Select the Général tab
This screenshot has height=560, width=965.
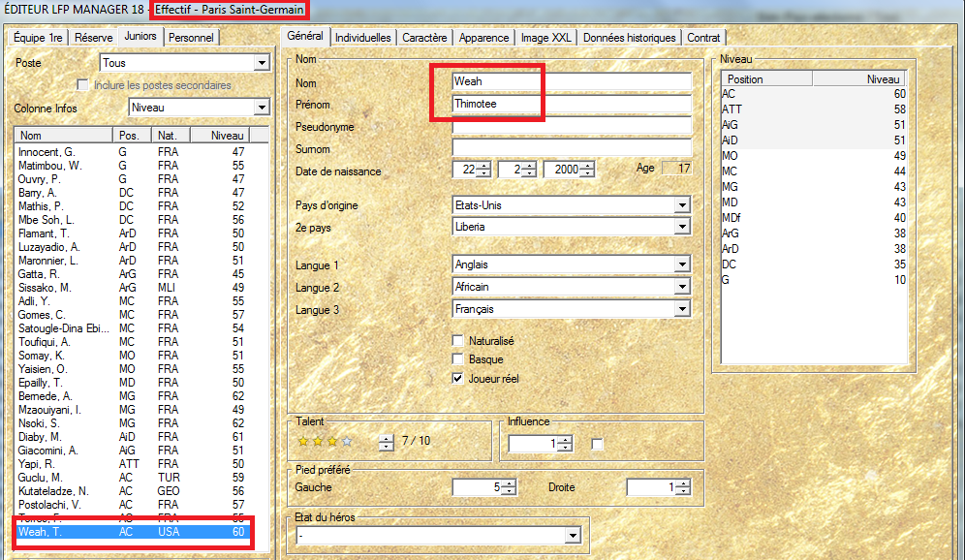click(305, 36)
